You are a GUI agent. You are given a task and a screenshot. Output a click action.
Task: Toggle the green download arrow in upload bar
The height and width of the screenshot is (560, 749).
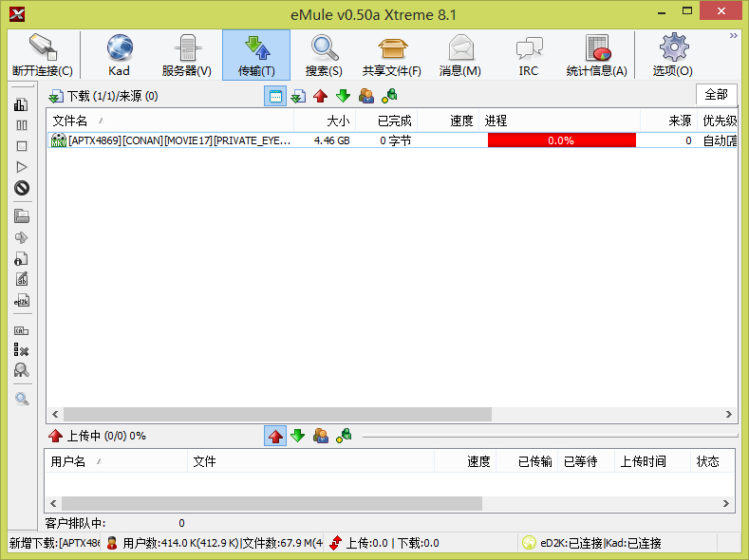[x=297, y=436]
